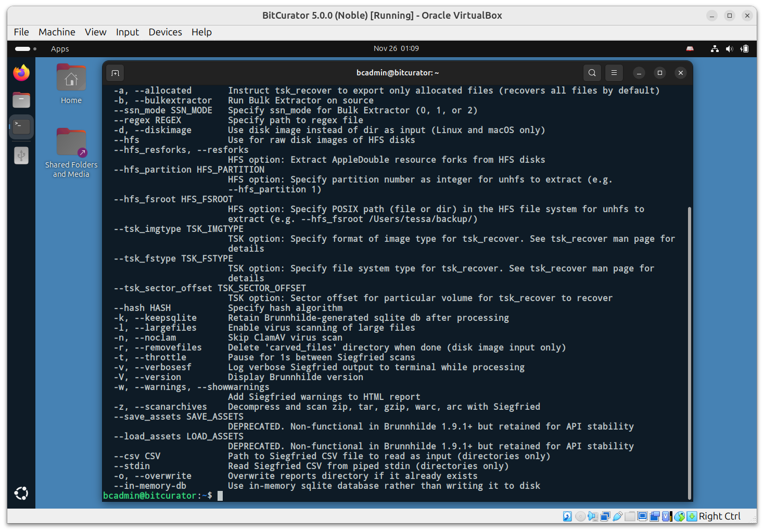764x532 pixels.
Task: Click the mouse integration status icon
Action: click(x=680, y=516)
